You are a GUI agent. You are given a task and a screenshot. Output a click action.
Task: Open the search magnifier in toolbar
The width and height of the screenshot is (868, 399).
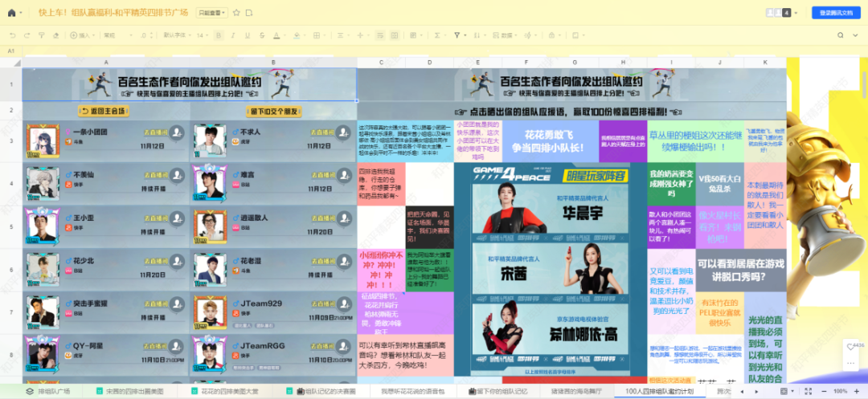841,35
